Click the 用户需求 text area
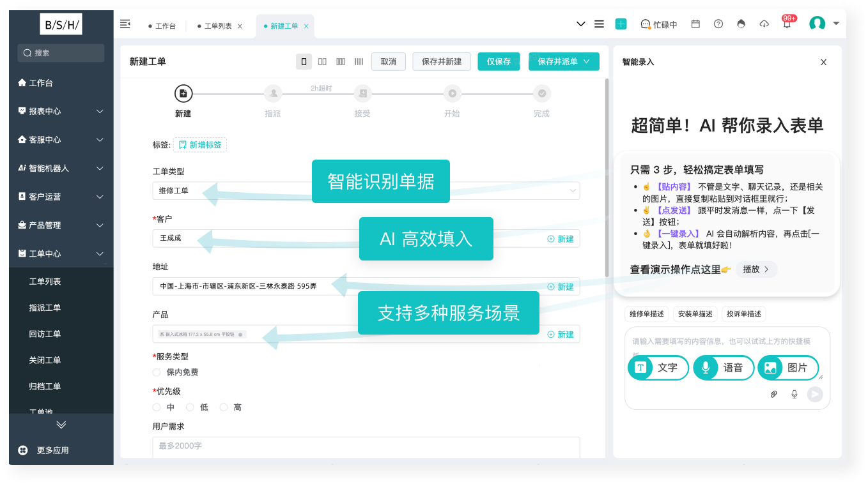 coord(366,447)
